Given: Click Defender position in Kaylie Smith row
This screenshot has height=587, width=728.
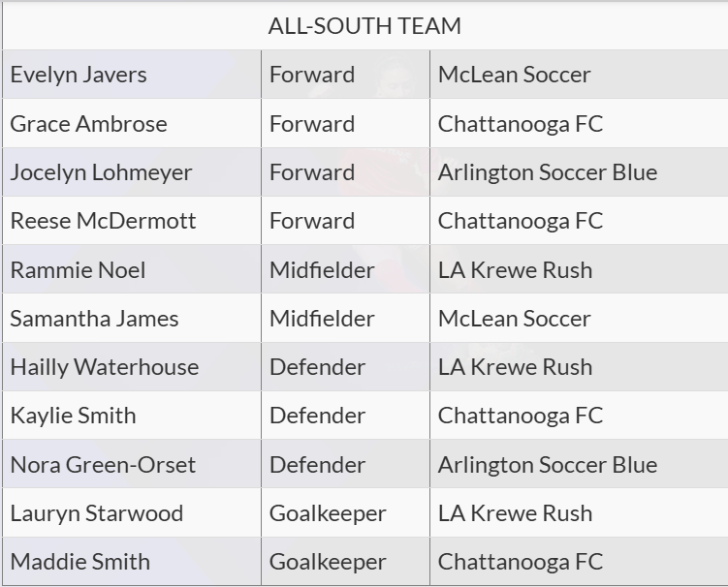Looking at the screenshot, I should tap(317, 416).
